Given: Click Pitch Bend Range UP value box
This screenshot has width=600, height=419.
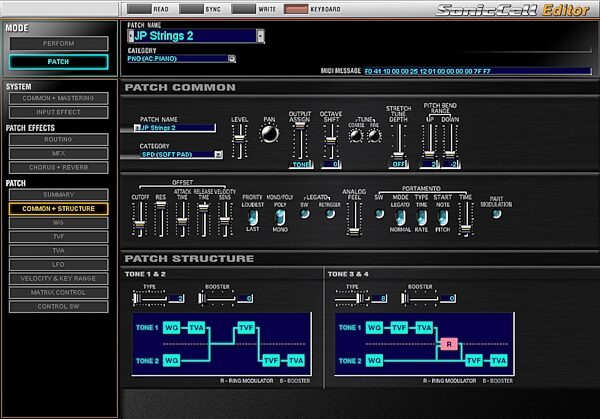Looking at the screenshot, I should coord(429,165).
